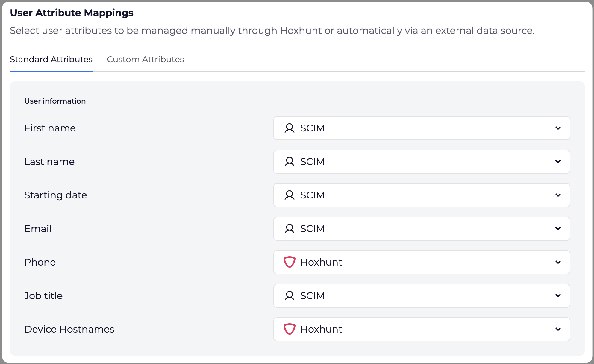Open the First name SCIM dropdown

[421, 128]
